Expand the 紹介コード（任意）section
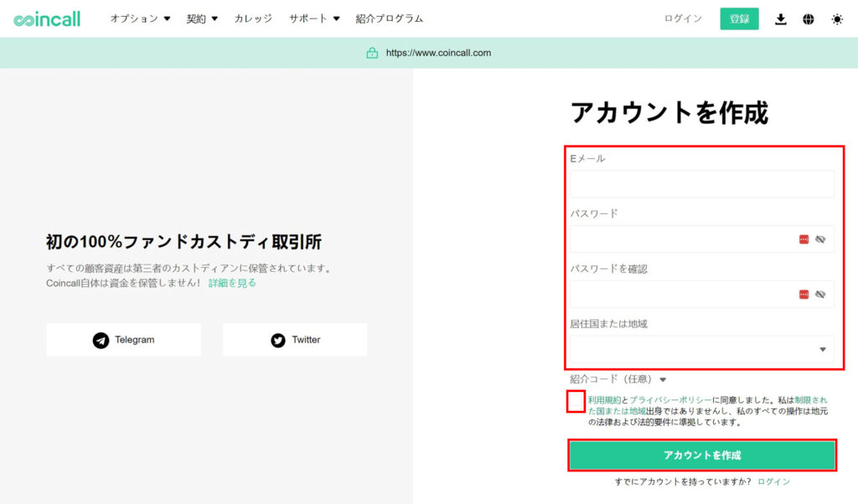This screenshot has height=504, width=858. point(618,379)
